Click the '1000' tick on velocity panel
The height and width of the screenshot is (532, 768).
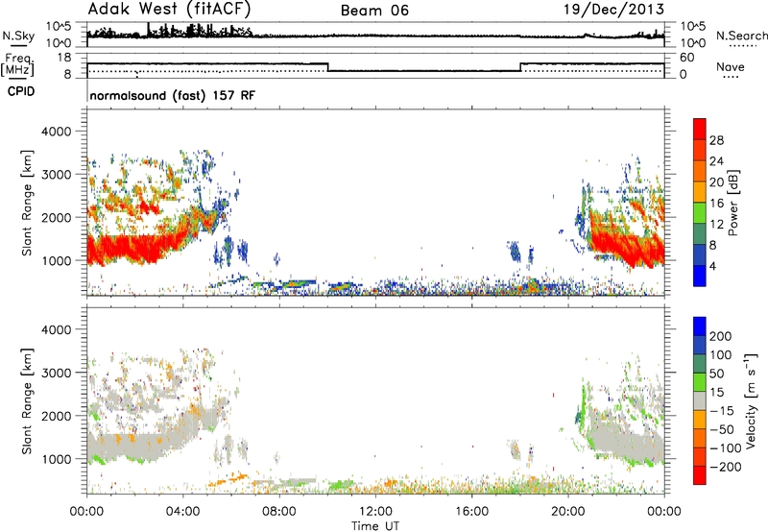pyautogui.click(x=56, y=459)
